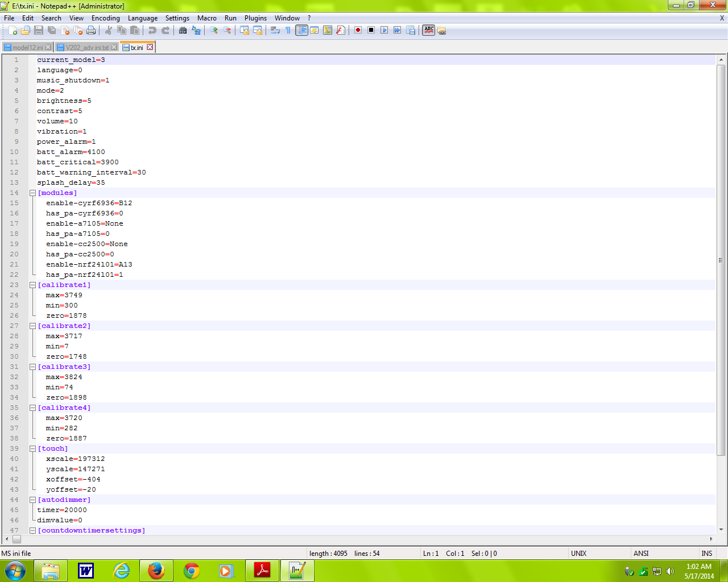Open the Windows Start menu

point(15,571)
